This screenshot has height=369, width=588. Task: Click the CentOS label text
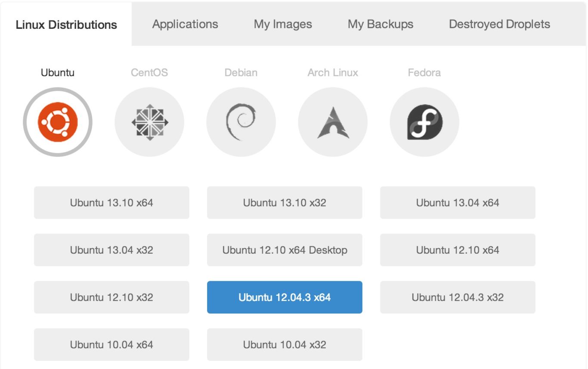(149, 72)
